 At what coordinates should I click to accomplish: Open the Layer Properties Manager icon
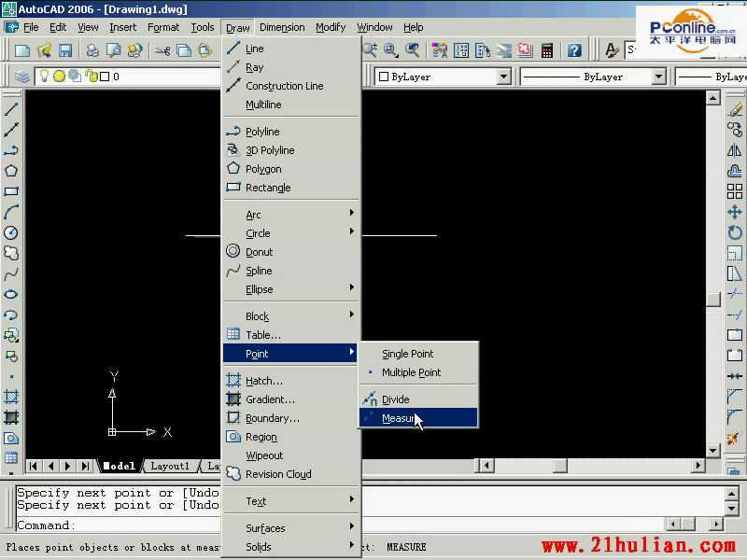21,77
